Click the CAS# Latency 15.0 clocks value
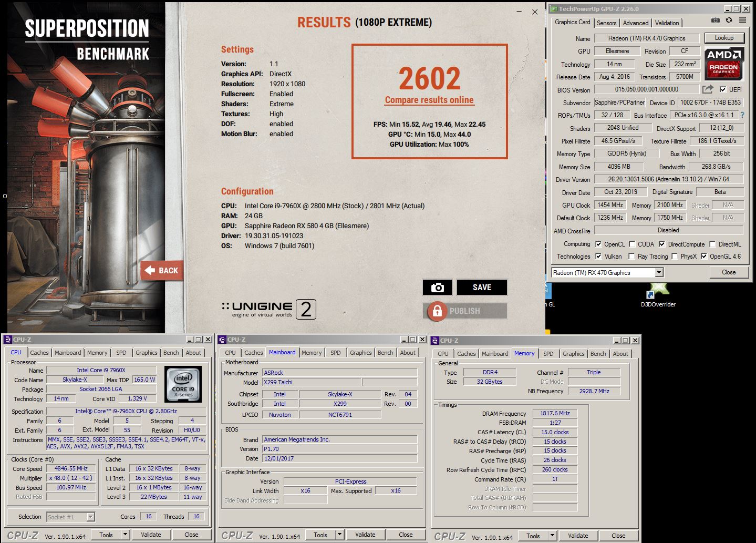Viewport: 756px width, 543px height. coord(555,432)
